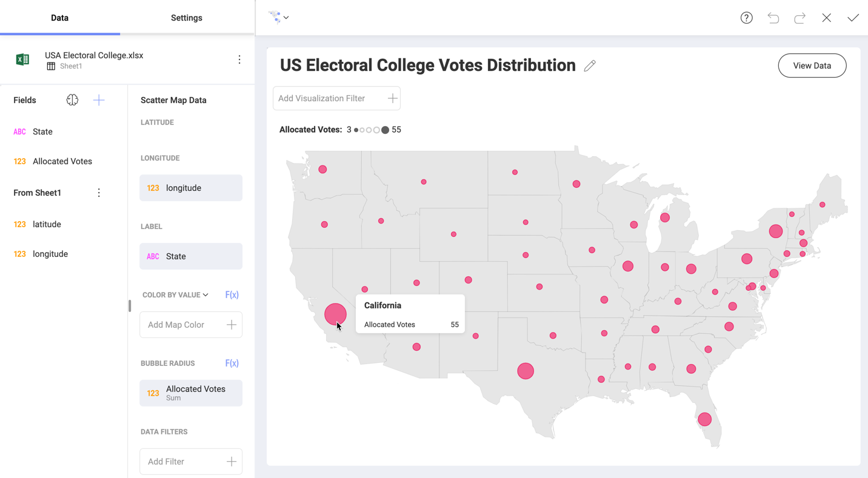Viewport: 868px width, 478px height.
Task: Select the California bubble on the map
Action: click(x=335, y=314)
